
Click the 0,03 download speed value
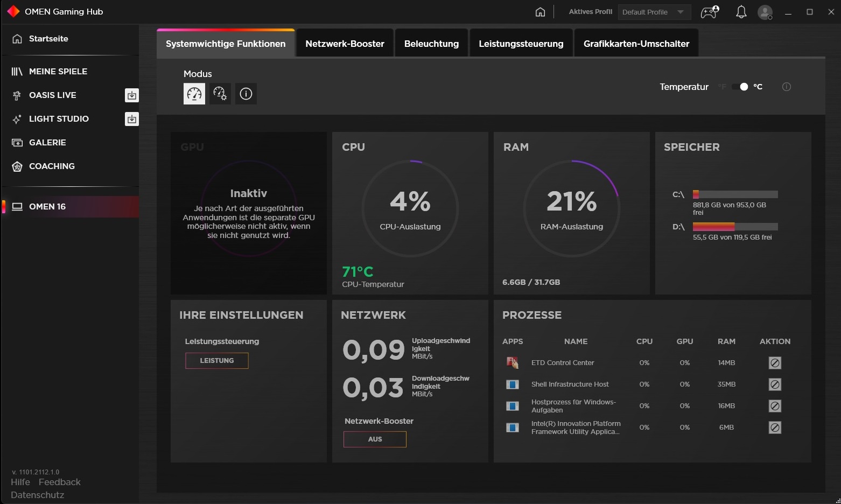click(x=373, y=388)
